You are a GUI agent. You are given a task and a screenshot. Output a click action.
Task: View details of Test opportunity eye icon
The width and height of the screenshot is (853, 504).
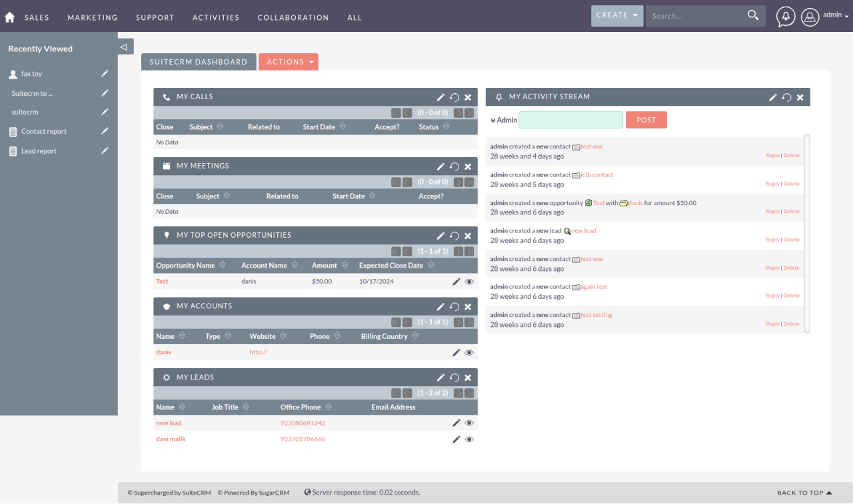tap(469, 282)
